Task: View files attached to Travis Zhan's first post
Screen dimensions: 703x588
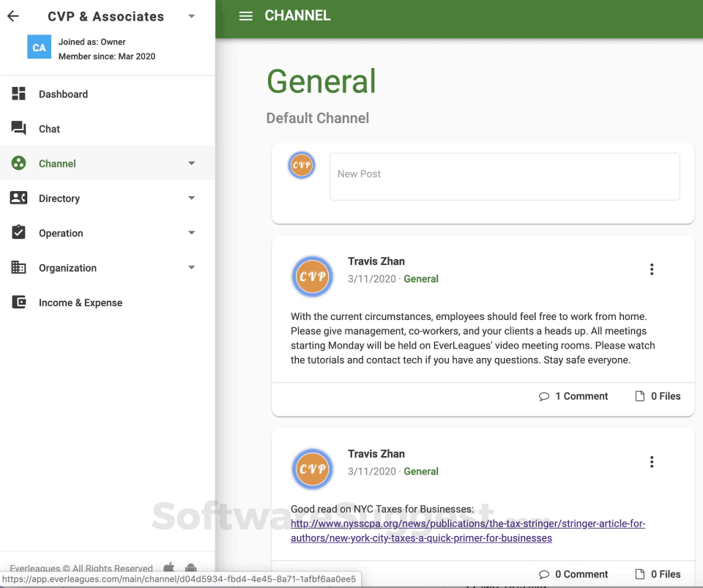Action: click(x=658, y=396)
